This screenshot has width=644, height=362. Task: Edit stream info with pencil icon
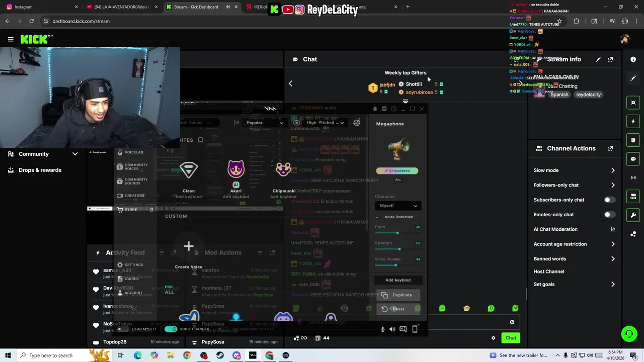pos(598,59)
